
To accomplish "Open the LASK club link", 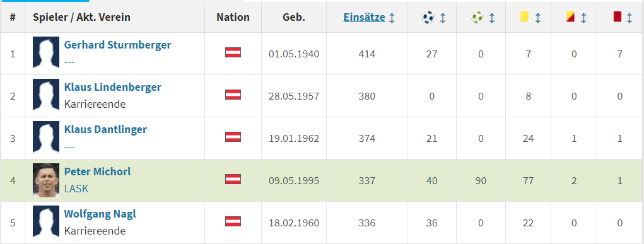I will coord(76,189).
